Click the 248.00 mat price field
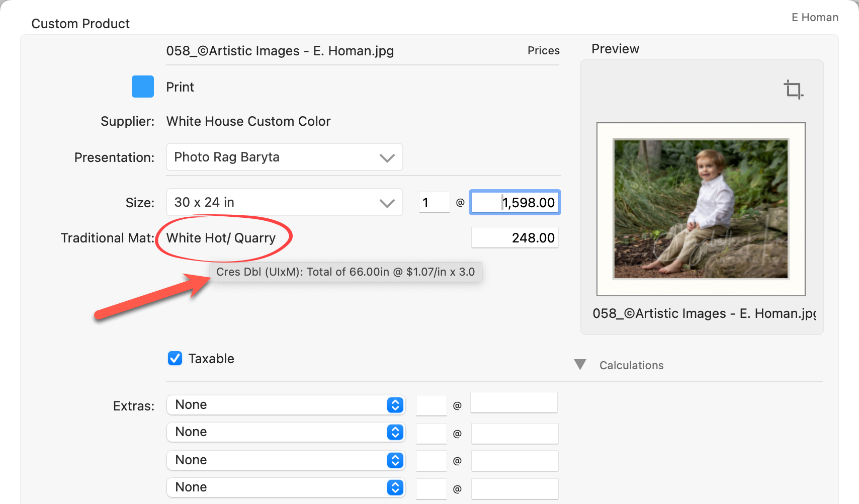The height and width of the screenshot is (504, 859). [x=514, y=238]
